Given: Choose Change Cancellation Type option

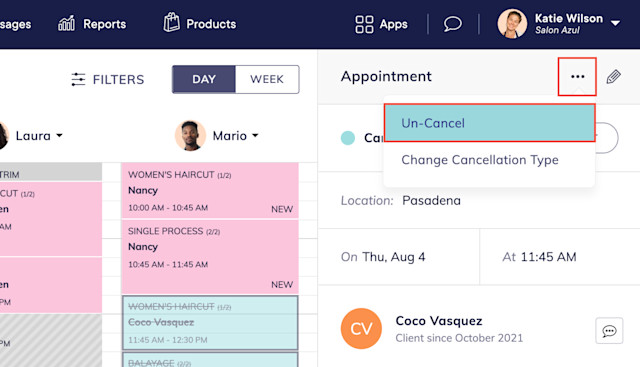Looking at the screenshot, I should click(x=480, y=160).
